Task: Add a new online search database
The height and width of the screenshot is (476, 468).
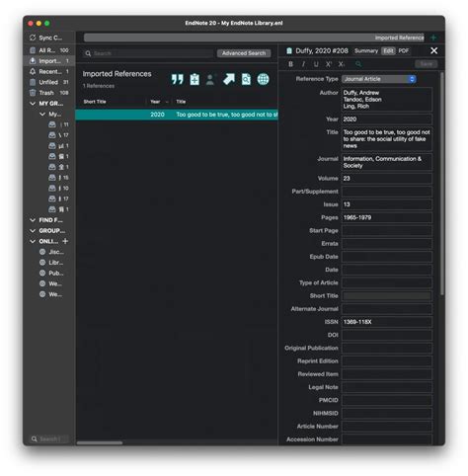Action: pos(65,241)
